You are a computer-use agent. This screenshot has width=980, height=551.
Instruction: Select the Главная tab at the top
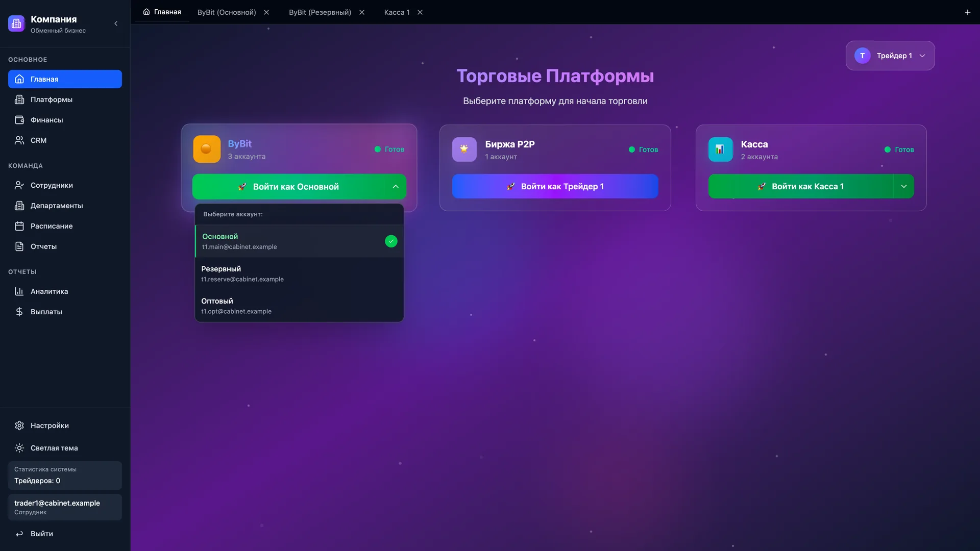point(162,12)
